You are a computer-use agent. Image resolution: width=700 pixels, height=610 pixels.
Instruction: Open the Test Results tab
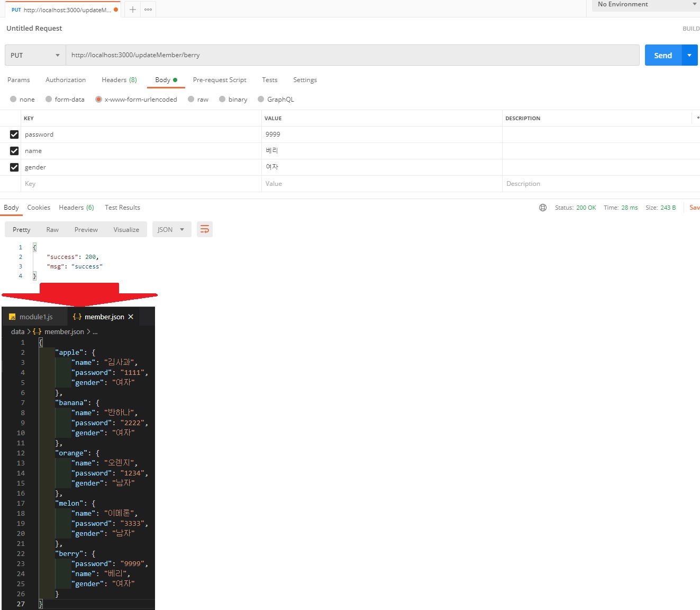coord(122,208)
